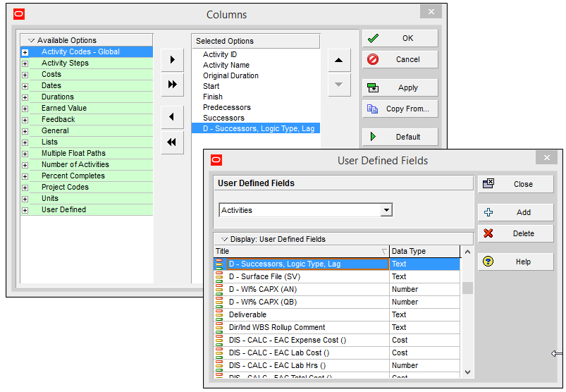This screenshot has width=566, height=392.
Task: Open the Activities subject area dropdown
Action: 386,210
